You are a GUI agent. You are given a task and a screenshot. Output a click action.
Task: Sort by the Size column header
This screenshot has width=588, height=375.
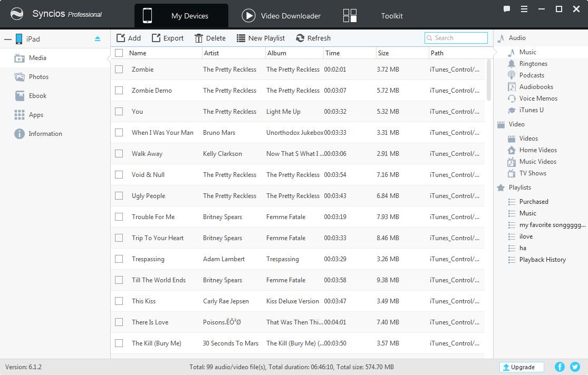(x=402, y=53)
